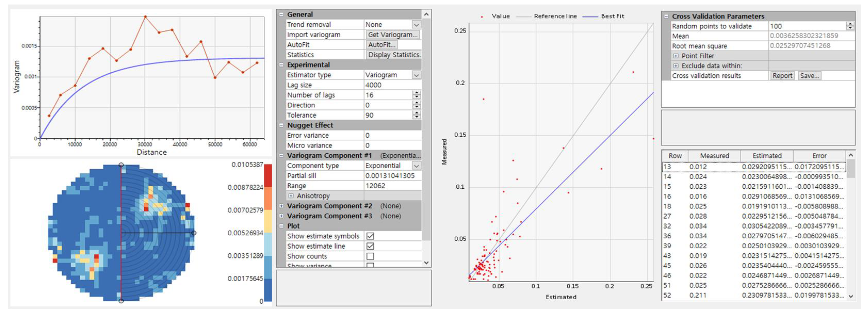
Task: Open the Trend removal dropdown
Action: (416, 25)
